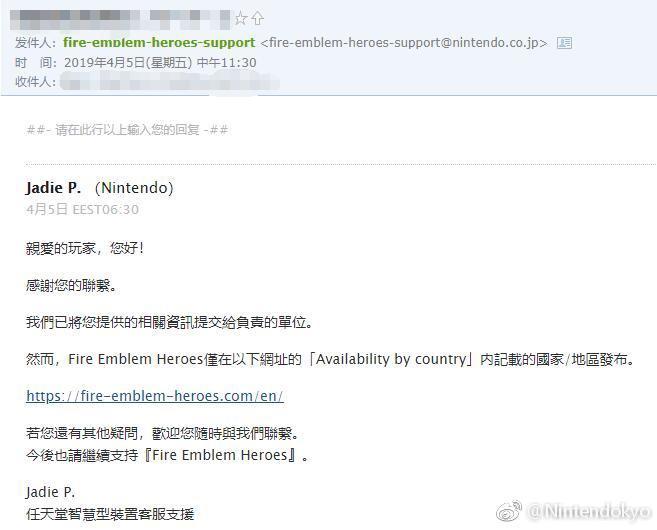
Task: Click the blurred email subject line
Action: click(120, 19)
